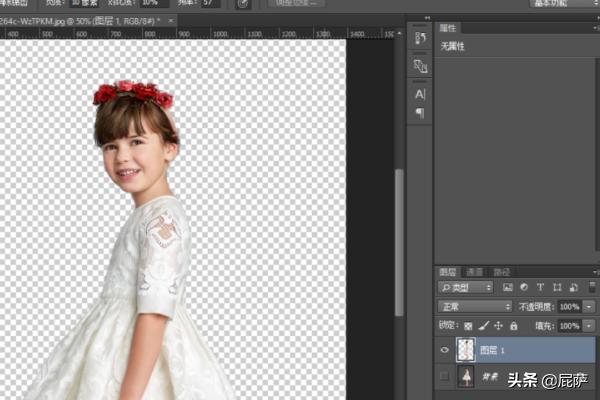Open the Paragraph panel icon
Viewport: 600px width, 400px height.
coord(420,113)
